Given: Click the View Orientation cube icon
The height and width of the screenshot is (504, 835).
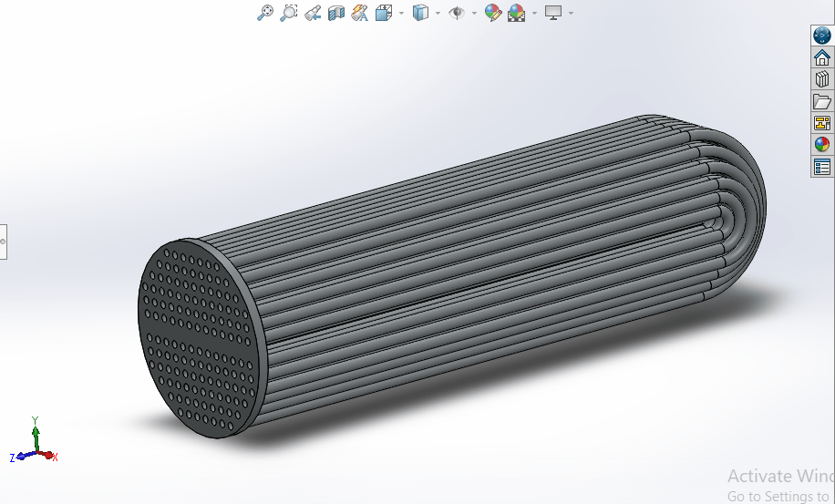Looking at the screenshot, I should [x=384, y=13].
